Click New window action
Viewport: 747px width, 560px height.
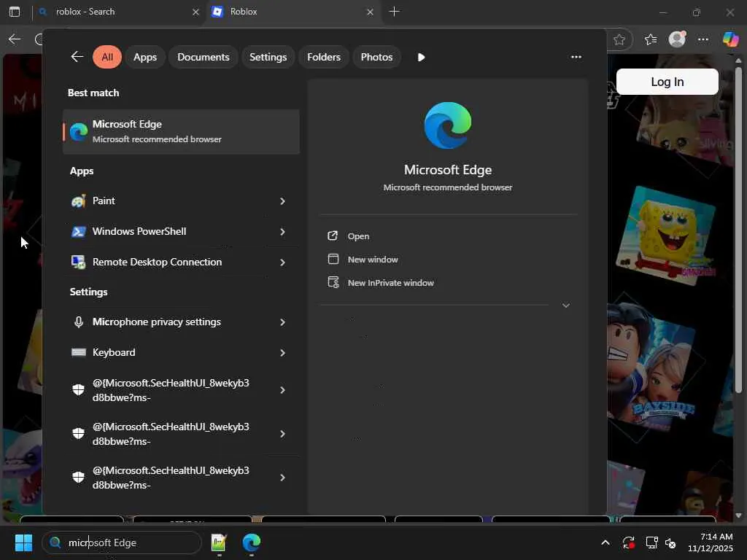(373, 260)
